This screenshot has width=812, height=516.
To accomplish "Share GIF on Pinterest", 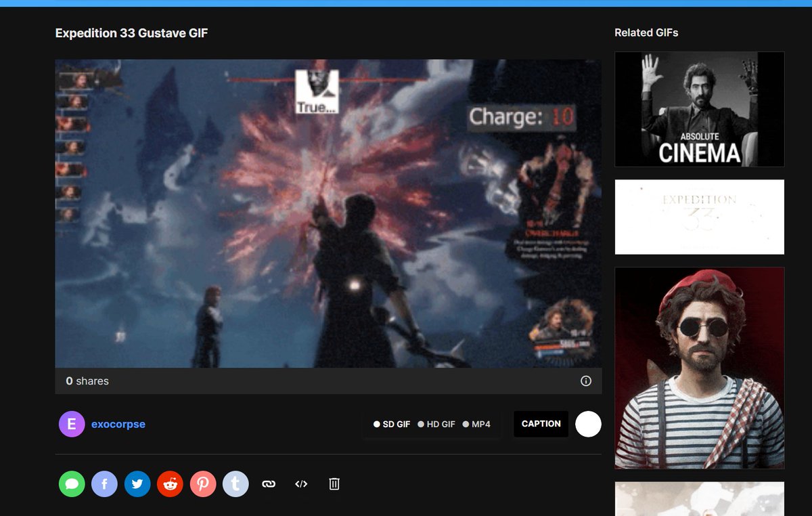I will tap(203, 484).
